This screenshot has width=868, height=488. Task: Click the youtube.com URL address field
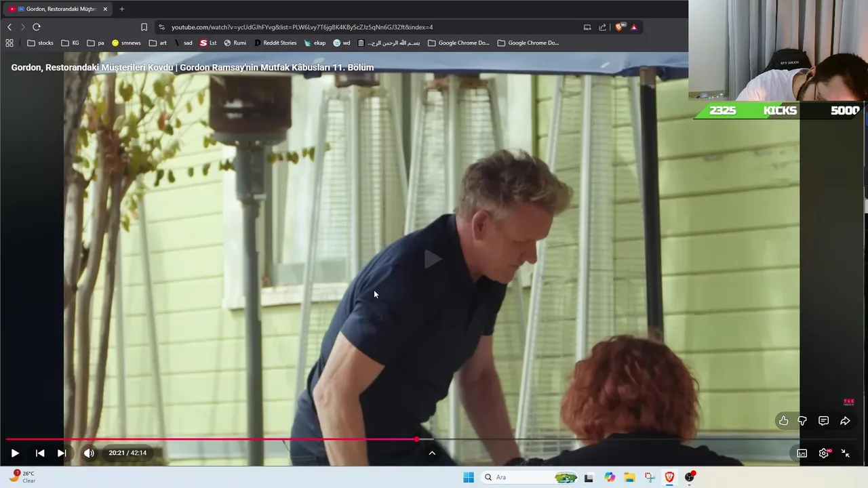[x=302, y=27]
